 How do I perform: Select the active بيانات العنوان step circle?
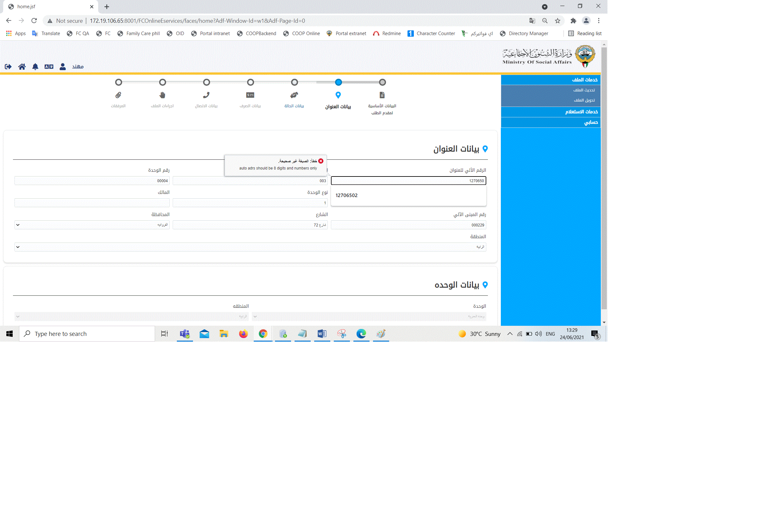coord(339,82)
